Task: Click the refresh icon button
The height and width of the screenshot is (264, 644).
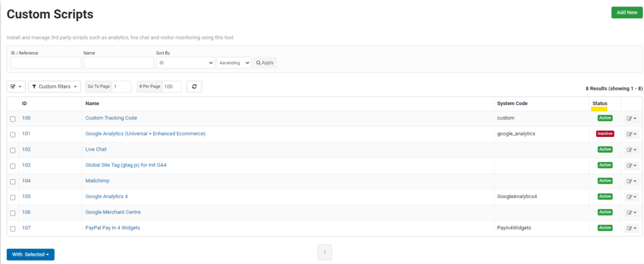Action: [194, 87]
